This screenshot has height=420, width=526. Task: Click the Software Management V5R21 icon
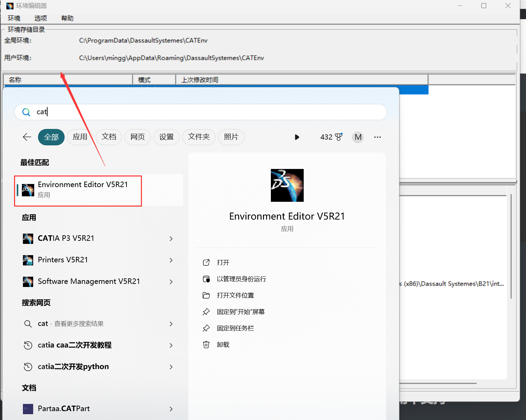click(x=28, y=281)
